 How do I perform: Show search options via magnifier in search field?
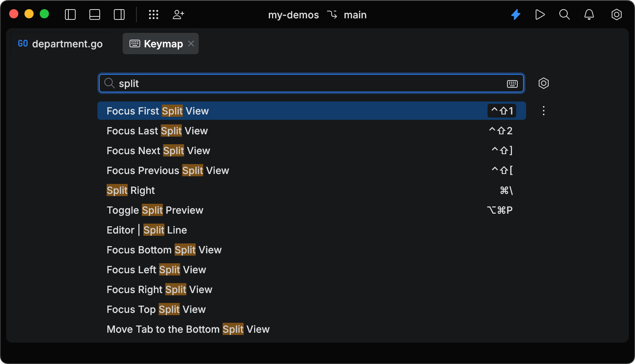(109, 83)
